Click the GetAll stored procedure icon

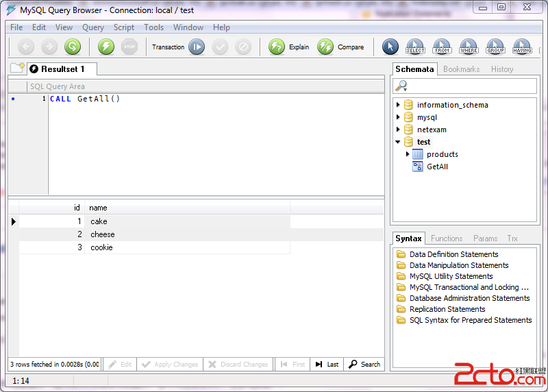pyautogui.click(x=417, y=167)
